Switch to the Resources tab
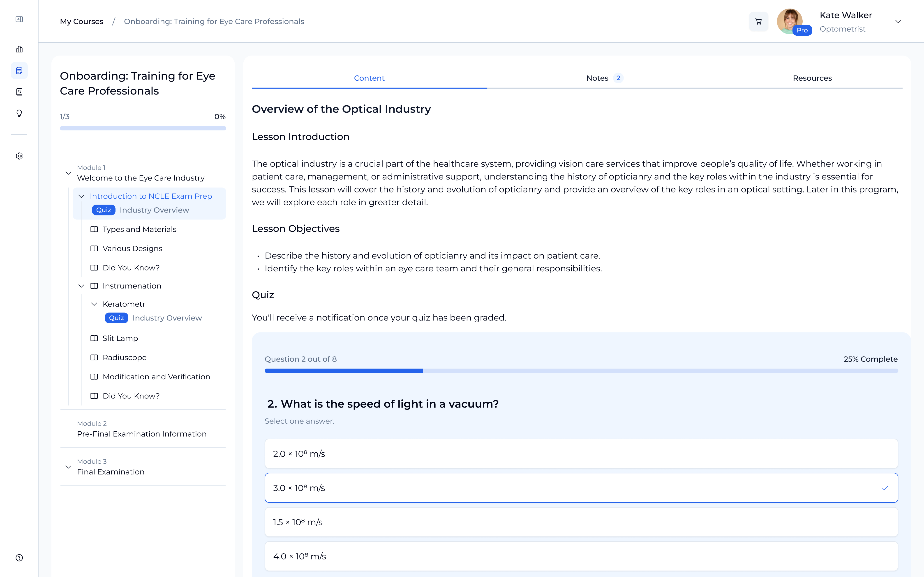Viewport: 924px width, 577px height. 812,78
